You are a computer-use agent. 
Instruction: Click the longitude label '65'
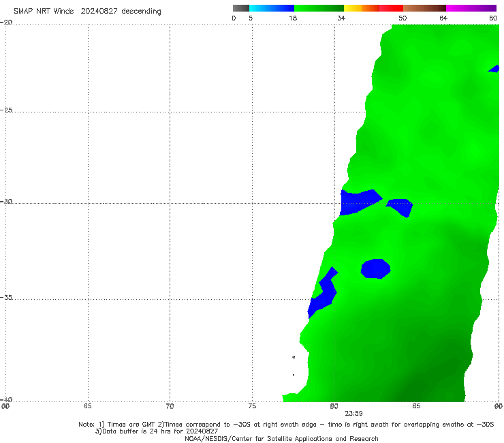click(88, 406)
